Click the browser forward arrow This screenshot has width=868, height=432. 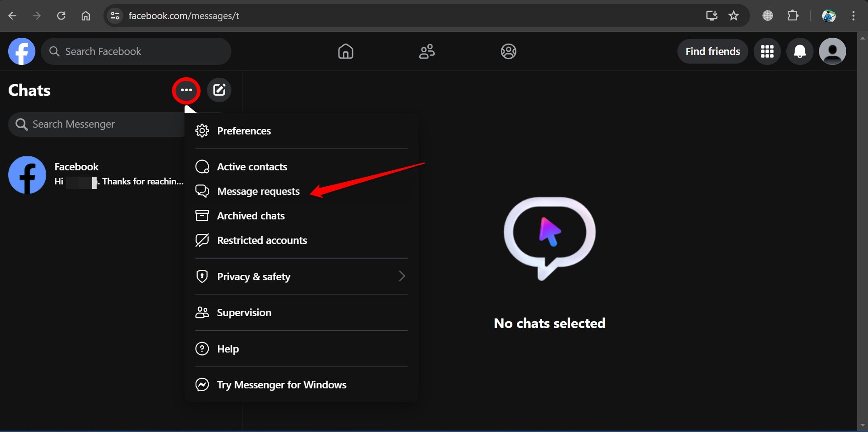(x=37, y=16)
